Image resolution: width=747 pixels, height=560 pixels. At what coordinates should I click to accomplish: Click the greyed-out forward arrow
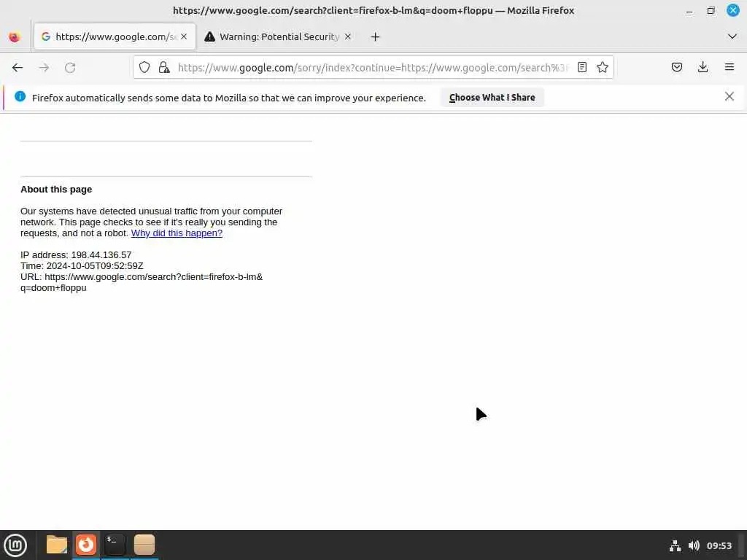[44, 68]
